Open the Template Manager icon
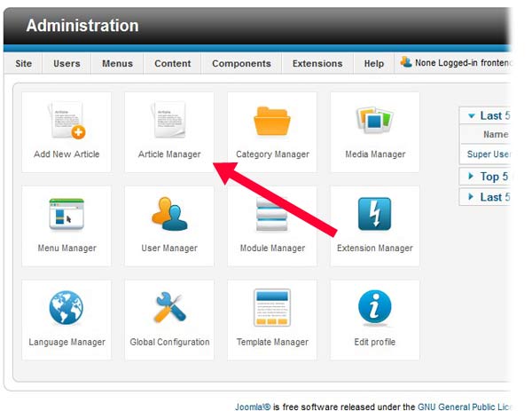Viewport: 532px width, 411px height. 272,307
